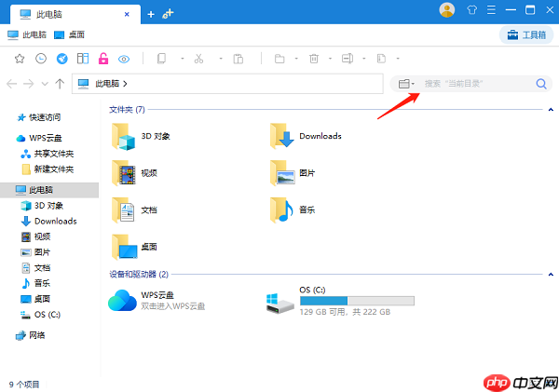Select WPS云盘 in the sidebar

(39, 138)
